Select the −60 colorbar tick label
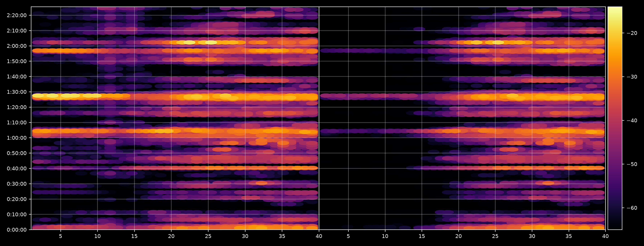Screen dimensions: 644x246 tap(632, 208)
